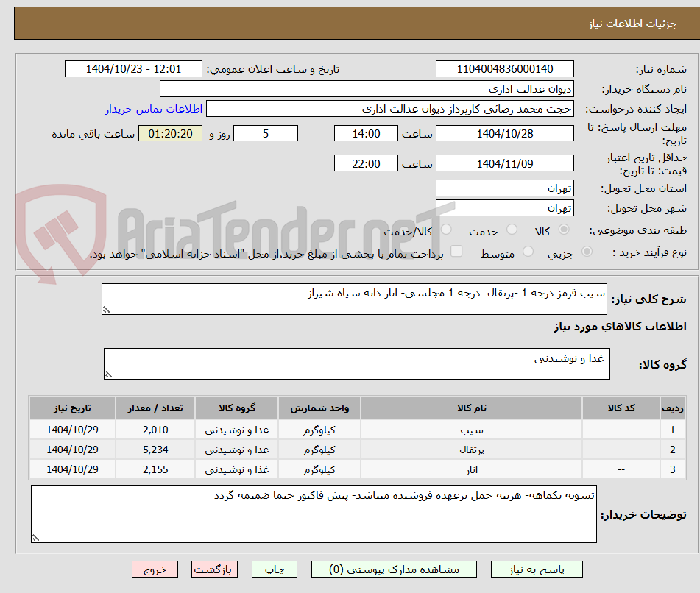Image resolution: width=700 pixels, height=593 pixels.
Task: Click the remaining time display 01:20:20
Action: pyautogui.click(x=170, y=134)
